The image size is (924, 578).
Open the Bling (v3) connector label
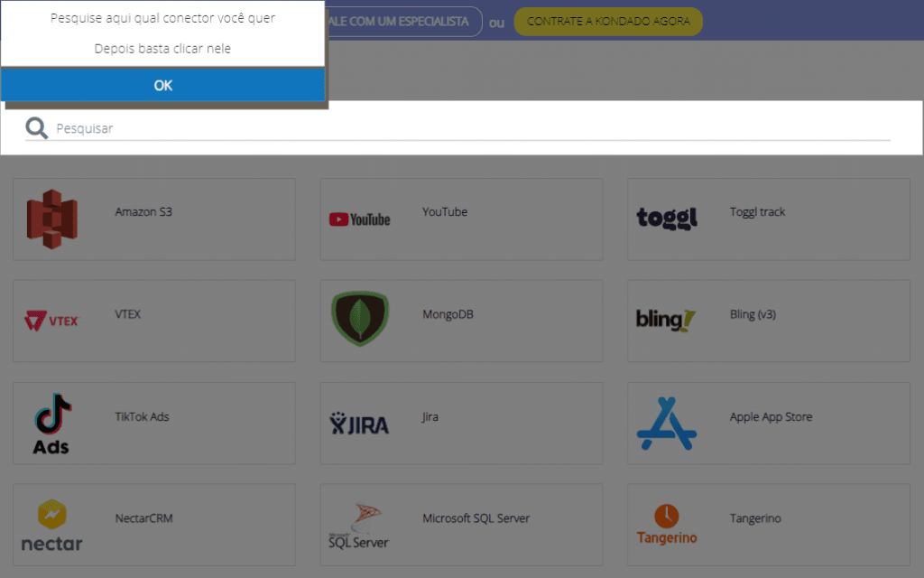pos(753,315)
